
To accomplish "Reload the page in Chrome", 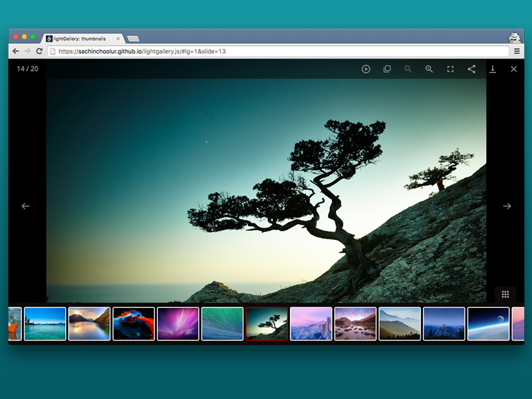I will [38, 51].
